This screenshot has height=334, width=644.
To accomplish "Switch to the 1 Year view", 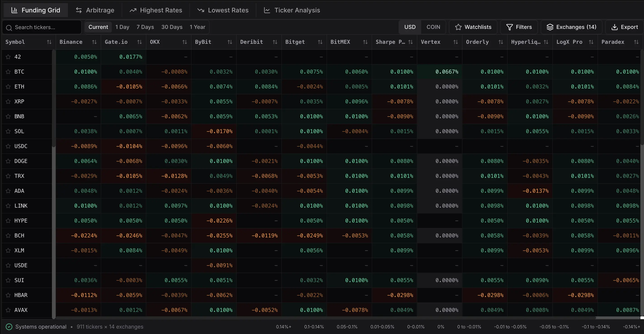I will (x=198, y=27).
